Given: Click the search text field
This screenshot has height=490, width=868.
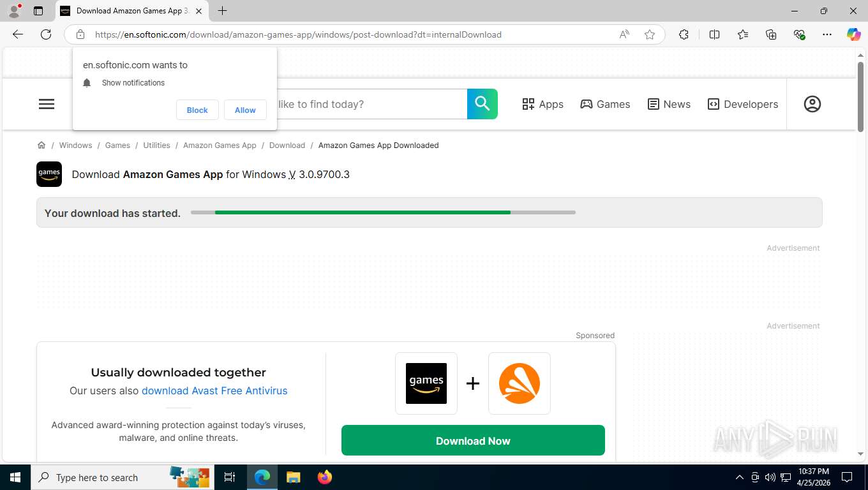Looking at the screenshot, I should tap(371, 104).
